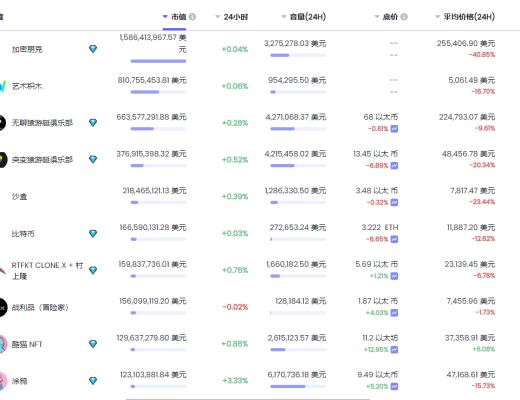Viewport: 520px width, 400px height.
Task: Open 沙盒 collection
Action: pos(19,196)
